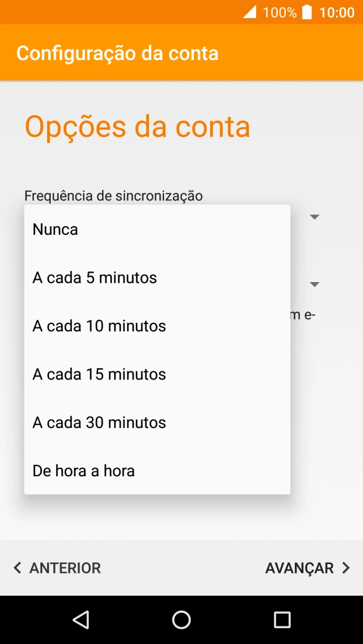Select 'A cada 30 minutos' from the list

(99, 422)
